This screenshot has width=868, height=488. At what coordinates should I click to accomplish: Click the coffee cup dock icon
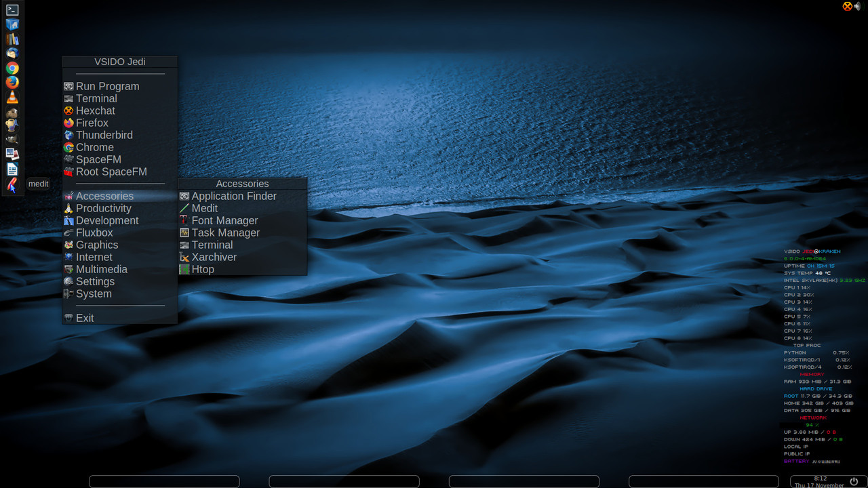click(12, 125)
